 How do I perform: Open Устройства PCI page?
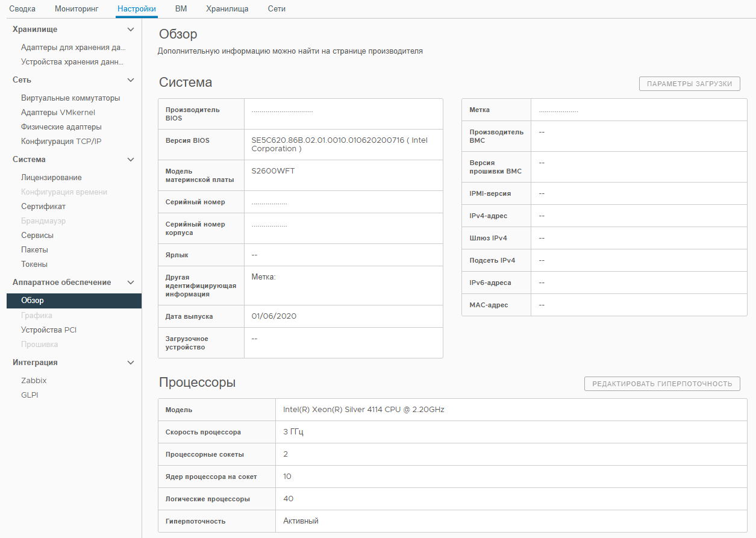pyautogui.click(x=49, y=330)
